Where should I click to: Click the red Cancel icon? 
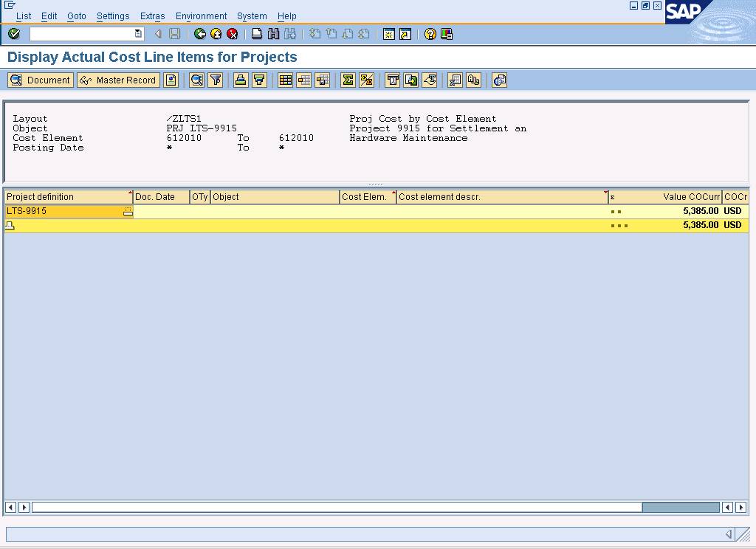click(233, 34)
